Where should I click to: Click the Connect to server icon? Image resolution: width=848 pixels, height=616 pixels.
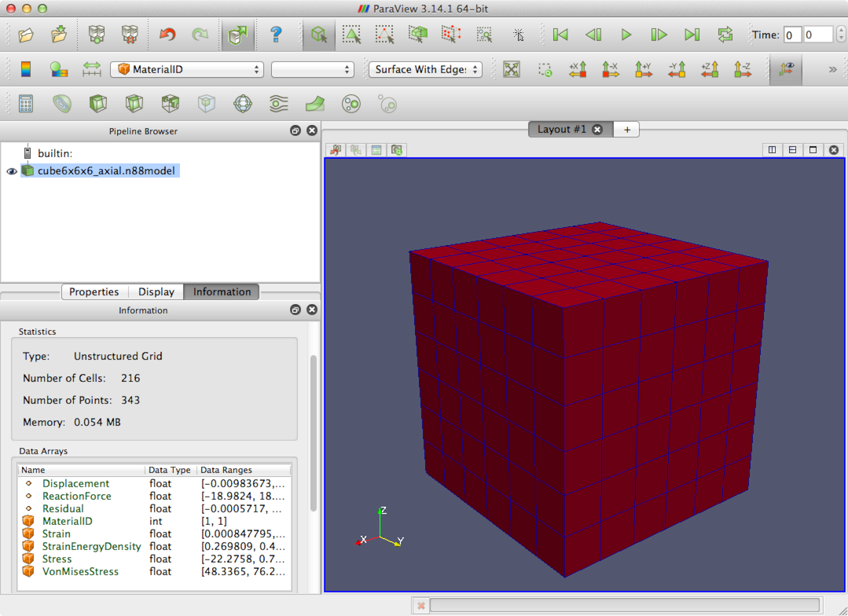pyautogui.click(x=97, y=35)
